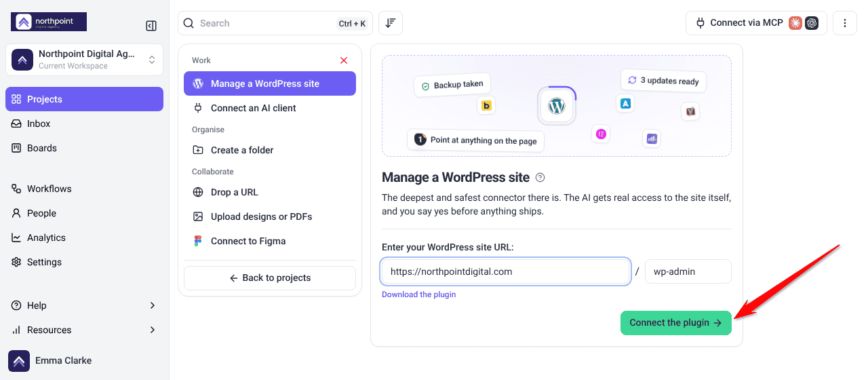Click the ChatGPT icon beside Connect via MCP

(812, 23)
